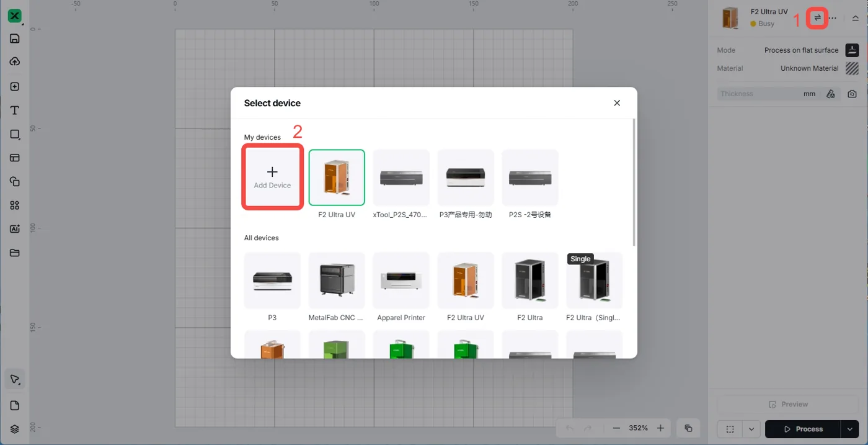Click into the Thickness input field

click(759, 94)
